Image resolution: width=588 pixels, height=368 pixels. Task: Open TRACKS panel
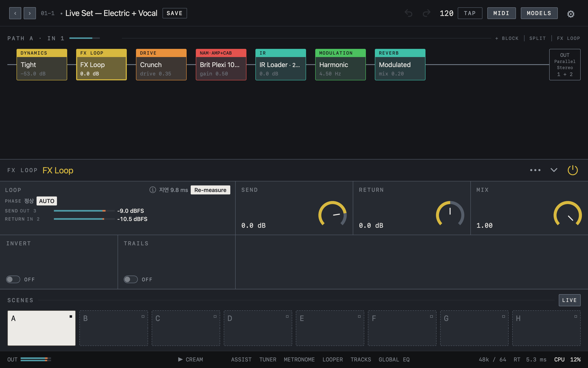361,359
